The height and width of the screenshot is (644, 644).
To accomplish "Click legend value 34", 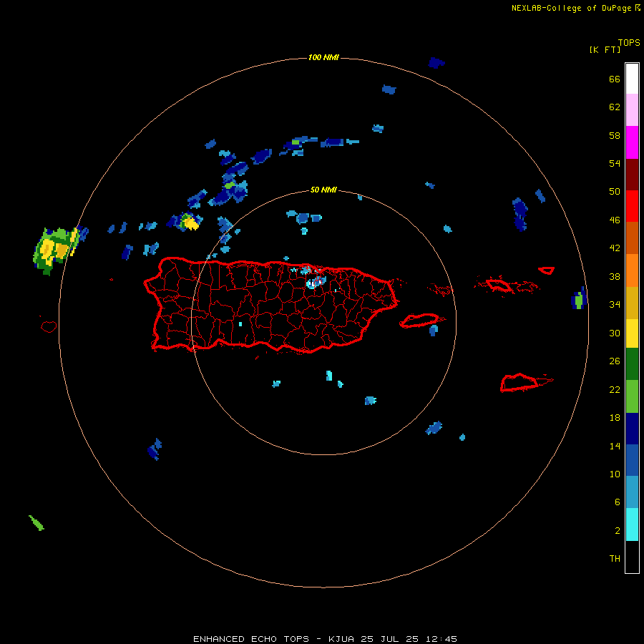I will pyautogui.click(x=615, y=305).
